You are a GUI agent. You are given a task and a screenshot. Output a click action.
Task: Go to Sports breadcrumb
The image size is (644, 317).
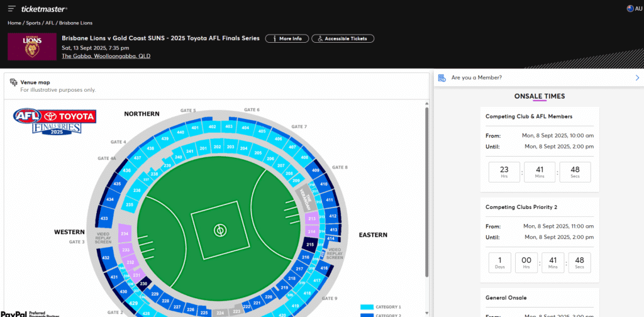(33, 23)
